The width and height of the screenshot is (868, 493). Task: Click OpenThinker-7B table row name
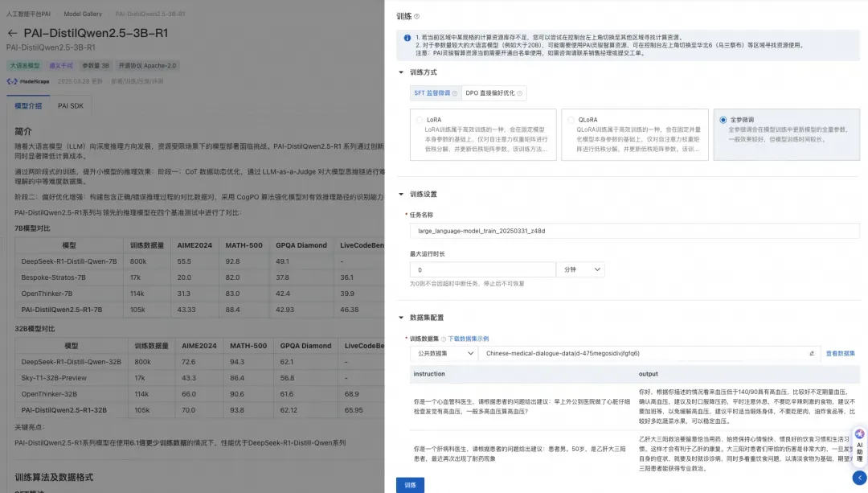coord(47,294)
